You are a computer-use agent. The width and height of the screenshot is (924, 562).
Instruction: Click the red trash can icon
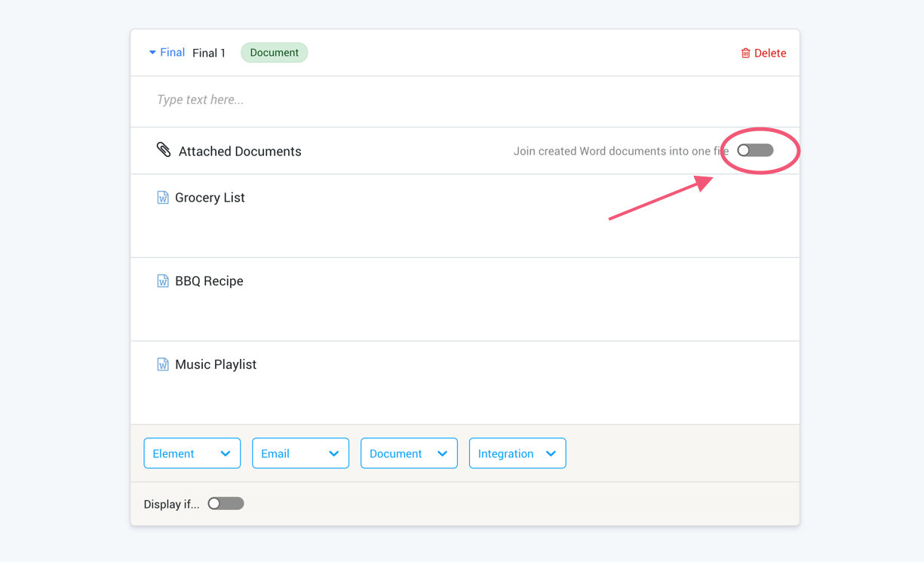(x=745, y=53)
